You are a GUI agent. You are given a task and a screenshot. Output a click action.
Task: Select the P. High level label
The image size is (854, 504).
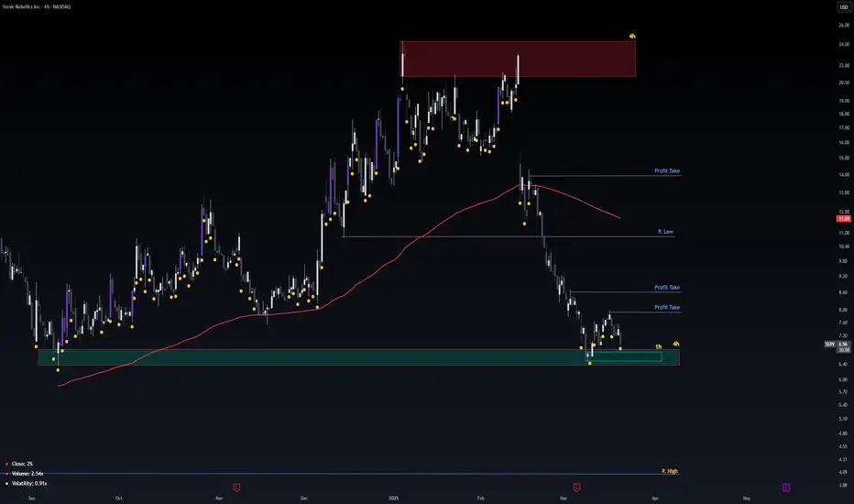point(670,471)
